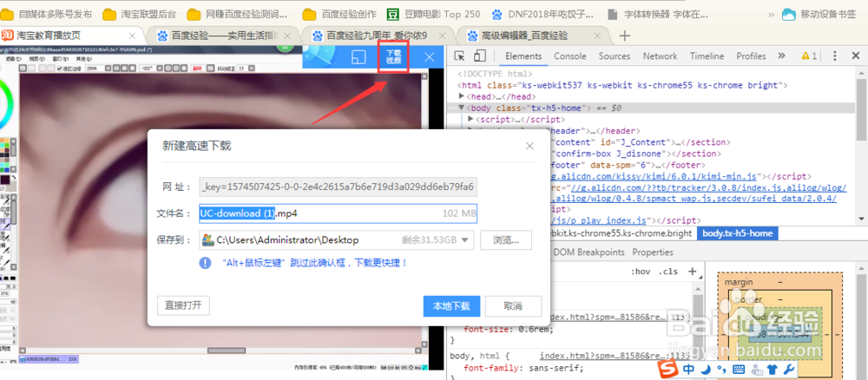Viewport: 868px width, 380px height.
Task: Click the font-family sans-serif style property
Action: click(523, 367)
